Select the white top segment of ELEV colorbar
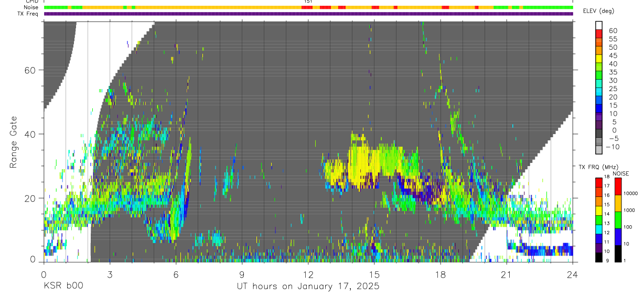The image size is (644, 297). point(599,25)
